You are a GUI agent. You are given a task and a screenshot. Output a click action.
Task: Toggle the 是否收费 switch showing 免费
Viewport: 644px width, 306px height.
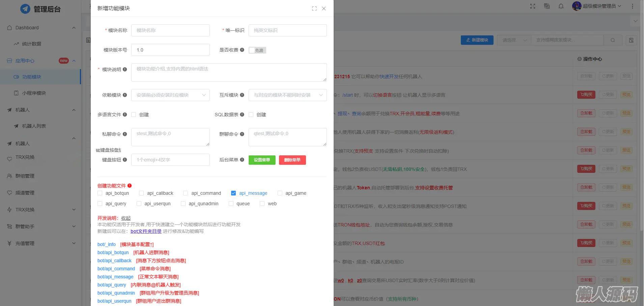coord(257,50)
